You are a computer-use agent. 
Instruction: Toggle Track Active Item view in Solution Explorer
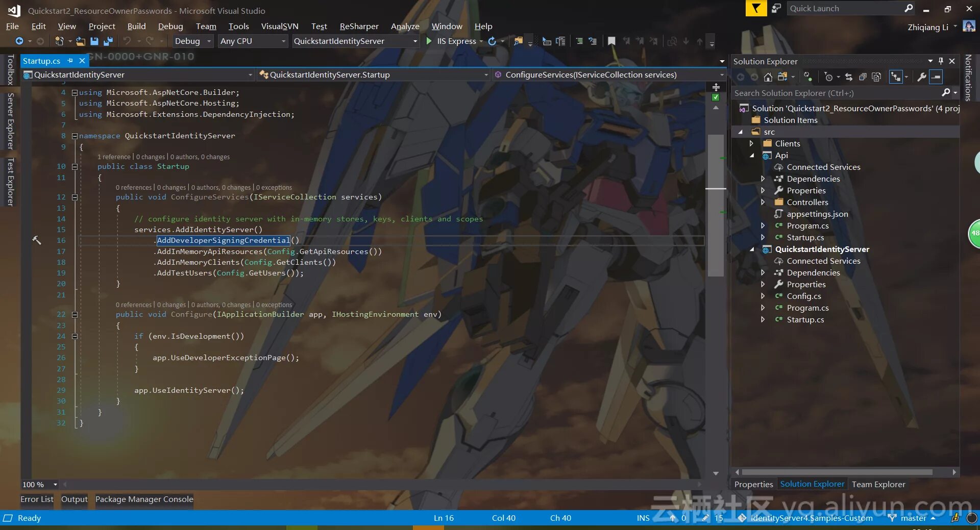896,77
